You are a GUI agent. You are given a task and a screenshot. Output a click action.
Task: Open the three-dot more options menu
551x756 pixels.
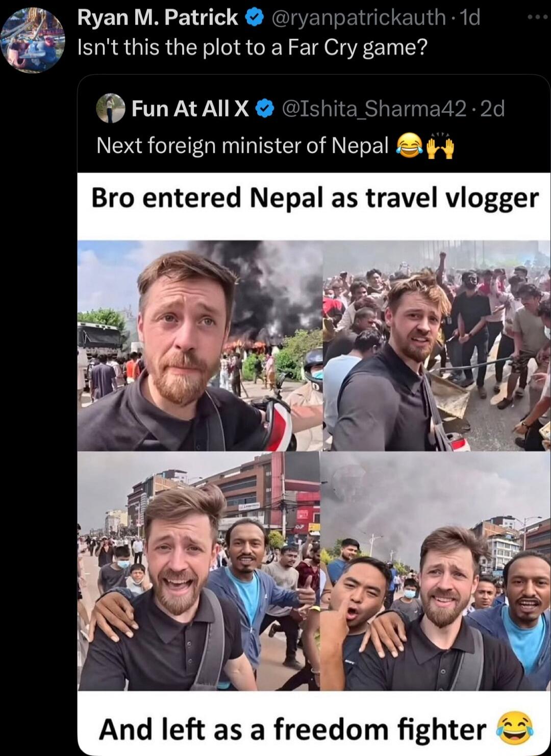click(537, 17)
